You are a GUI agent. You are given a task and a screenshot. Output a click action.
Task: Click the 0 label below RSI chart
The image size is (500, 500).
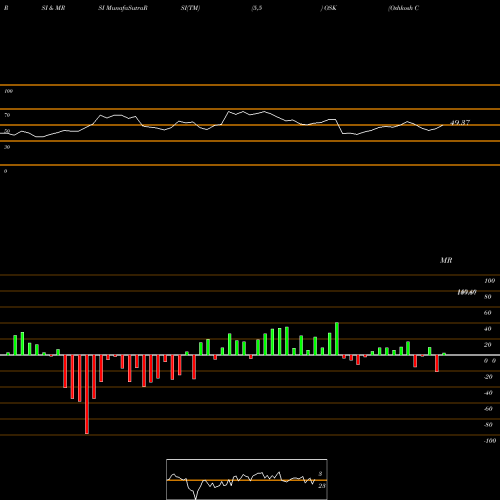pos(5,171)
